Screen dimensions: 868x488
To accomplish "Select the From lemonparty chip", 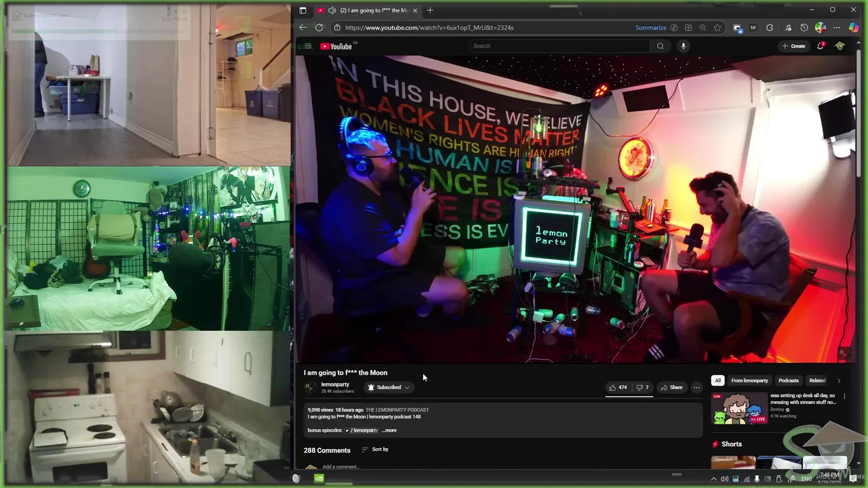I will point(749,380).
